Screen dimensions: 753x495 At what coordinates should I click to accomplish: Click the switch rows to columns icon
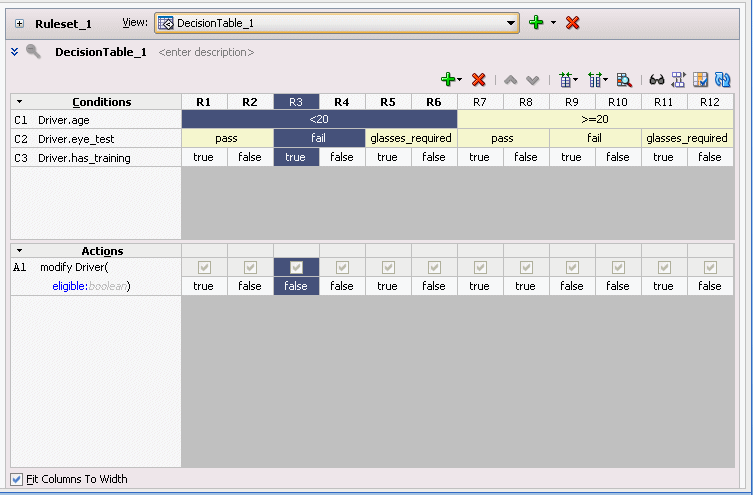click(679, 80)
